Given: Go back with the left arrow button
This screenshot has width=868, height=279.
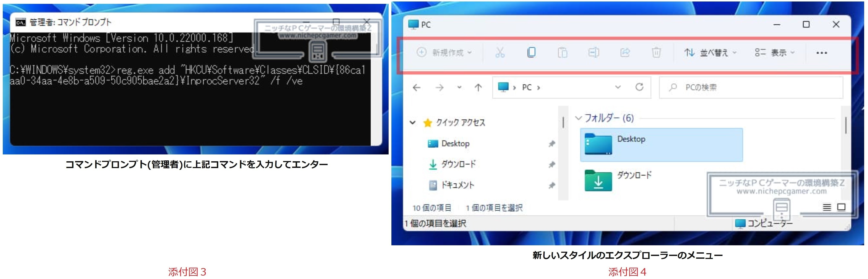Looking at the screenshot, I should coord(417,88).
